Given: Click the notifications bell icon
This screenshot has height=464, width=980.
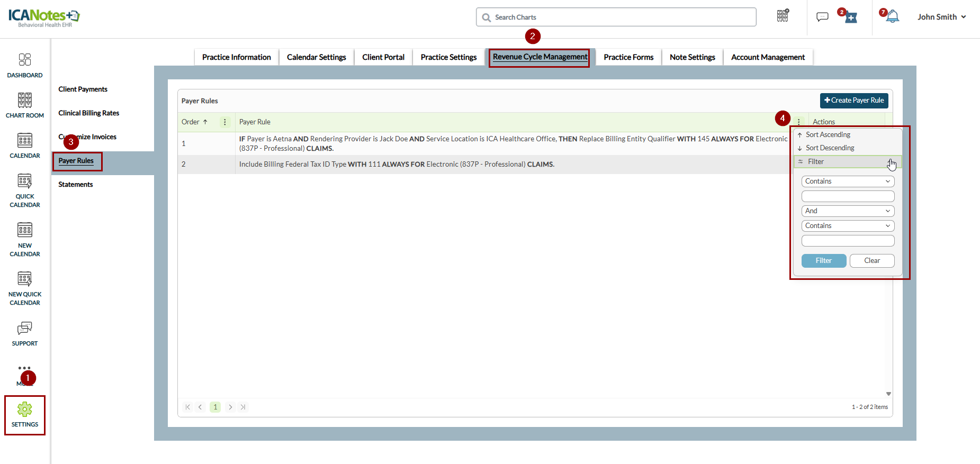Looking at the screenshot, I should point(893,17).
